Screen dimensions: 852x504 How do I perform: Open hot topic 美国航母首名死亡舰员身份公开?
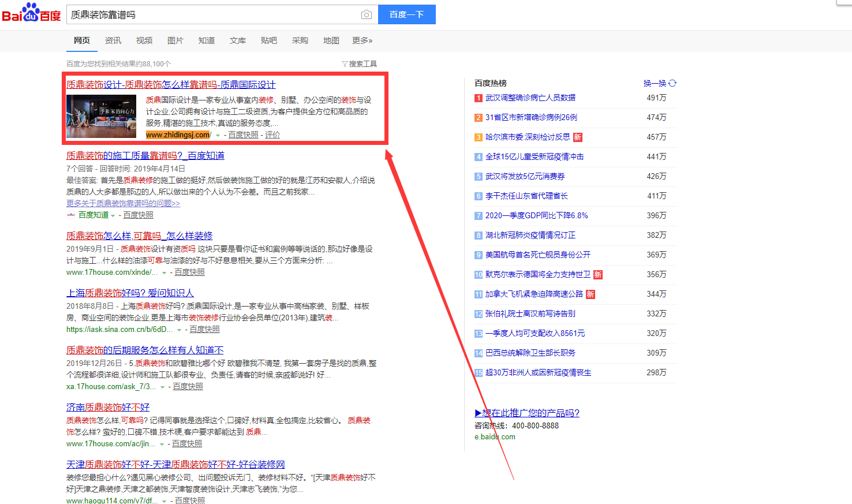tap(538, 255)
